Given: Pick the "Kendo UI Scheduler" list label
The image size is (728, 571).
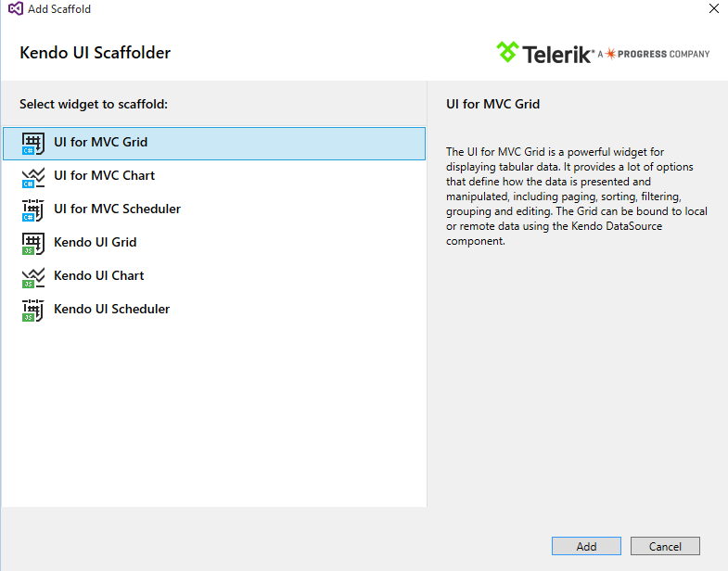Looking at the screenshot, I should [x=112, y=310].
